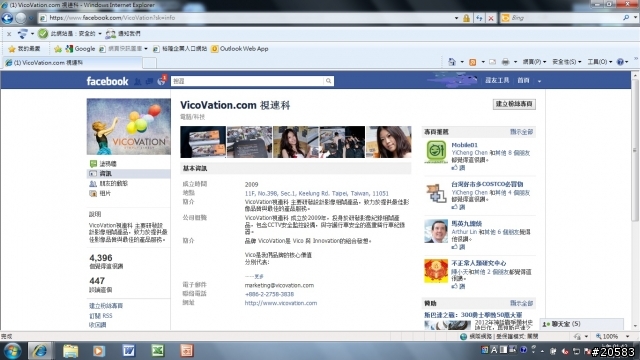Select the VicoVation.com 視連科 browser tab
Viewport: 640px width, 360px height.
click(72, 63)
